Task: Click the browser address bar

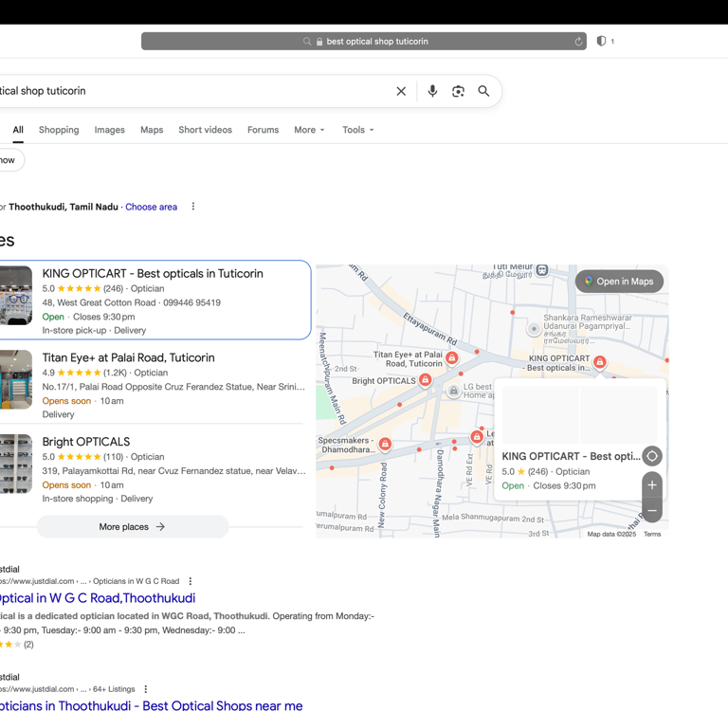Action: [x=364, y=42]
